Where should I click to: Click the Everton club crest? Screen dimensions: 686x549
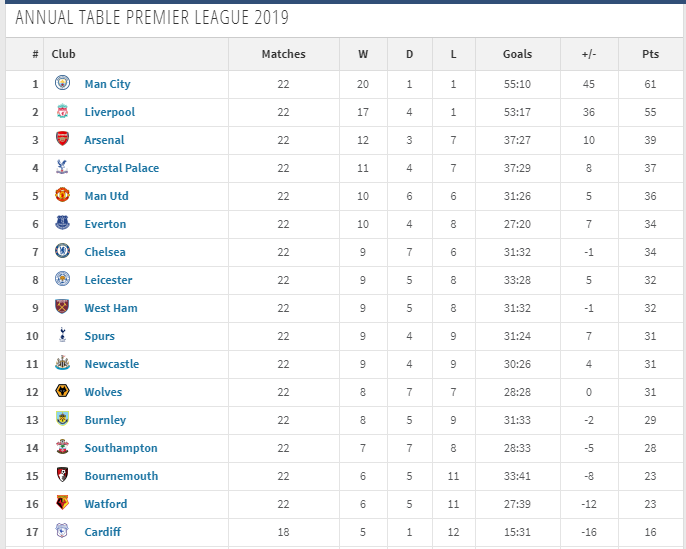coord(63,223)
